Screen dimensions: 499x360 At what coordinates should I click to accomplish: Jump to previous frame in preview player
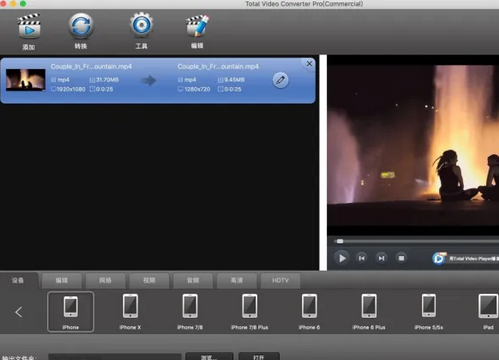[x=362, y=258]
